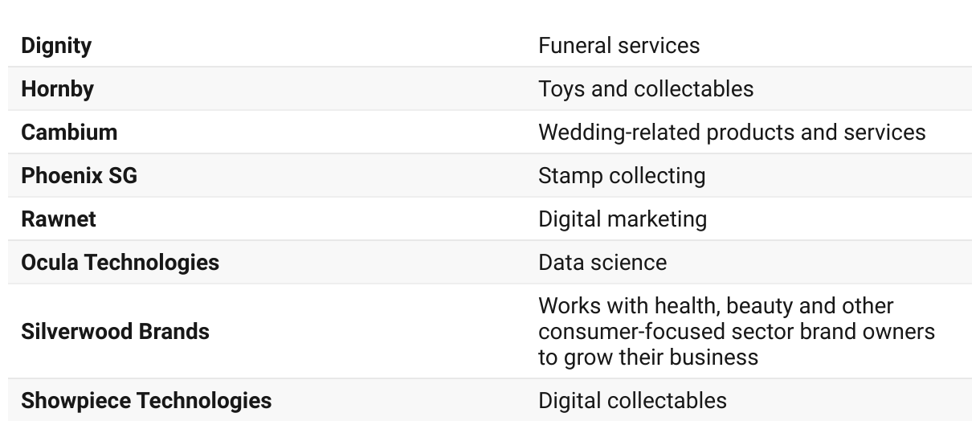Click on Phoenix SG company name

point(79,175)
